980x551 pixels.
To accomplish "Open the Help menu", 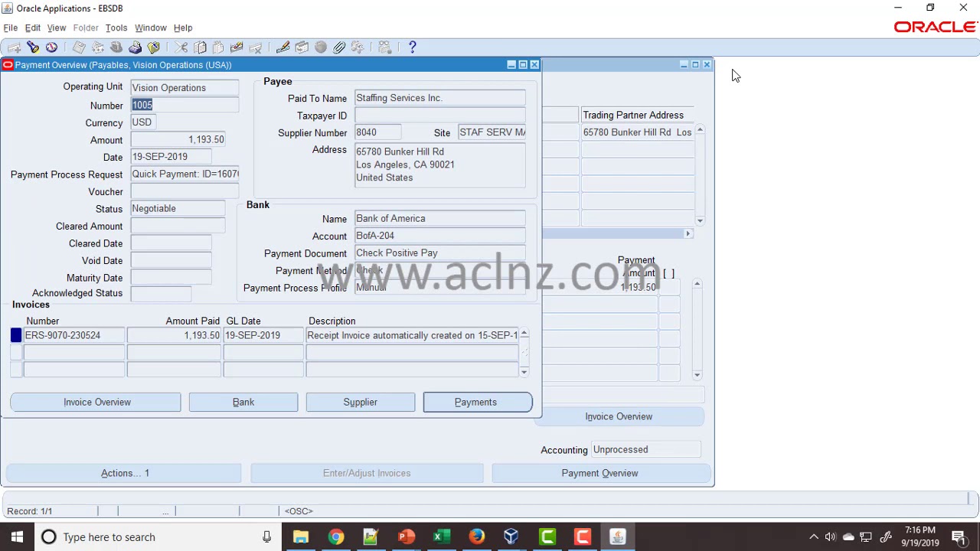I will coord(183,28).
